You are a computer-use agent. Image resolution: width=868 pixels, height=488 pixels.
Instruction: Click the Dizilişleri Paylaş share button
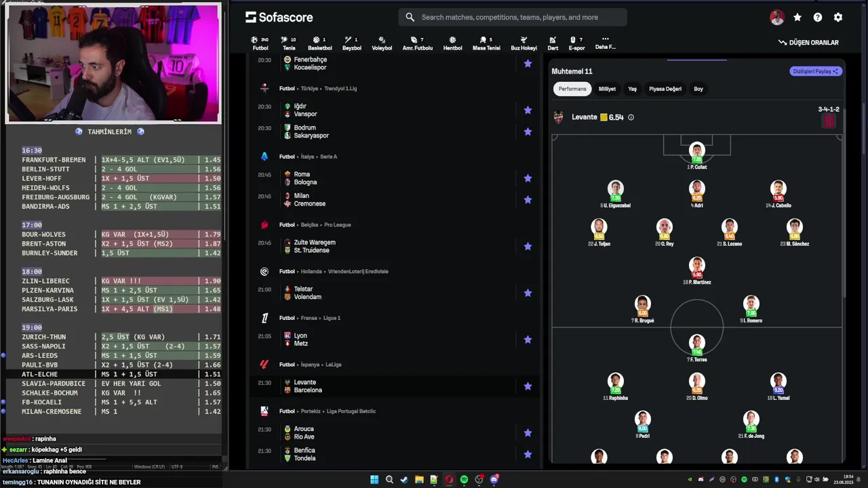point(816,71)
